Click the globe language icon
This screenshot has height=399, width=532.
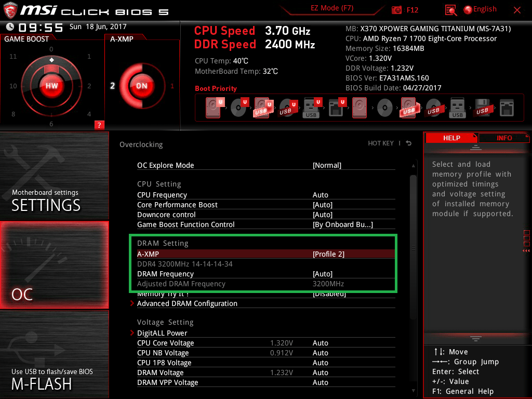pyautogui.click(x=468, y=10)
